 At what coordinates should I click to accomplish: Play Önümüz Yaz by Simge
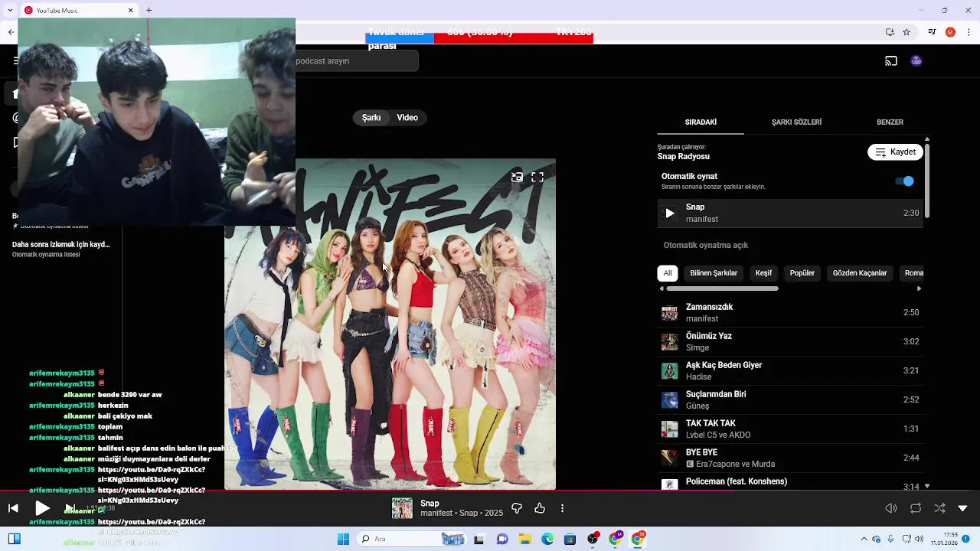pyautogui.click(x=790, y=342)
